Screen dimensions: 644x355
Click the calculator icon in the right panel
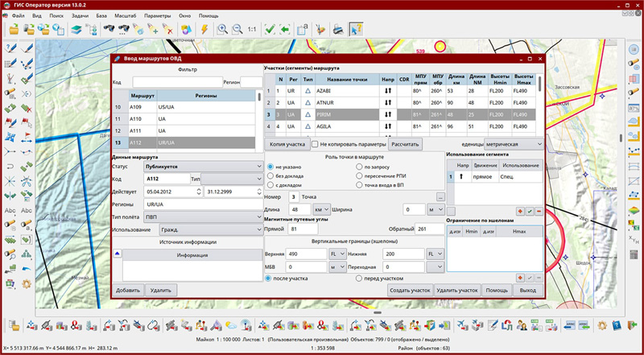click(634, 254)
